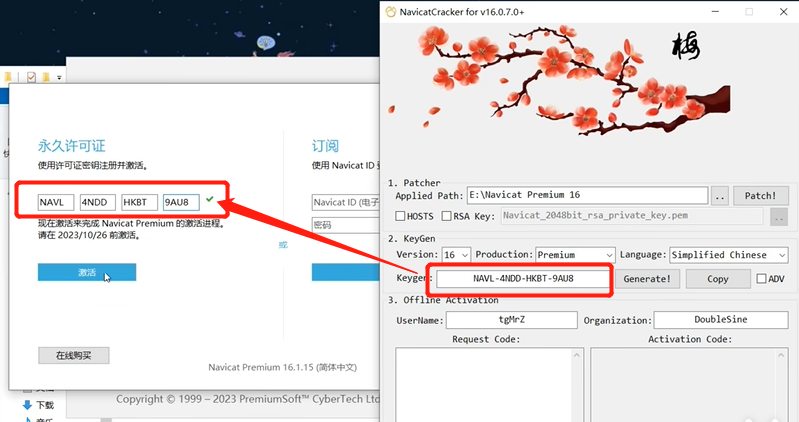
Task: Click the 在线购买 button
Action: tap(74, 355)
